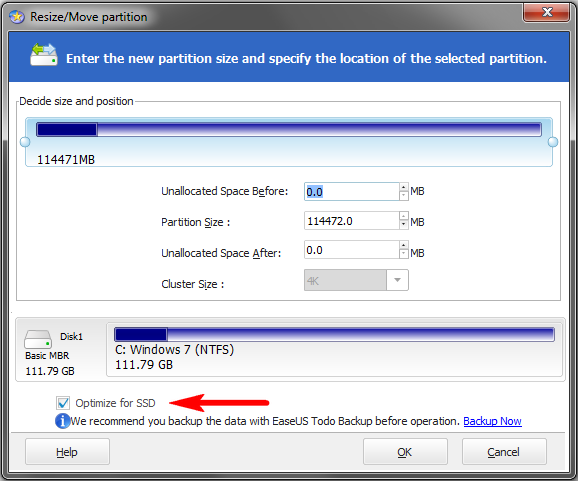Click the Unallocated Space After label
This screenshot has width=578, height=481.
coord(221,253)
